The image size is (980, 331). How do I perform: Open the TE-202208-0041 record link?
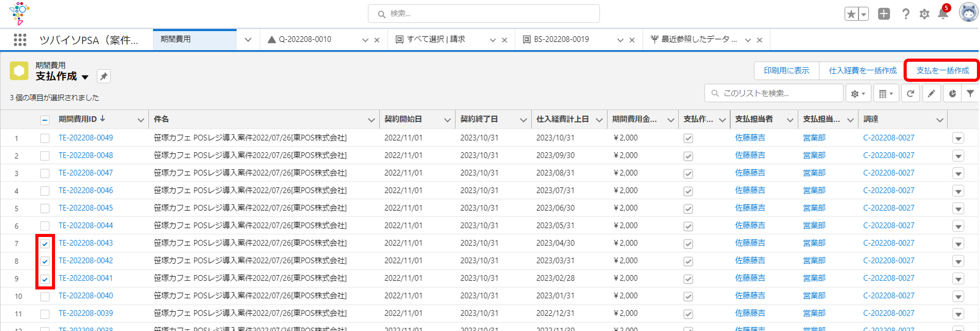[x=86, y=278]
